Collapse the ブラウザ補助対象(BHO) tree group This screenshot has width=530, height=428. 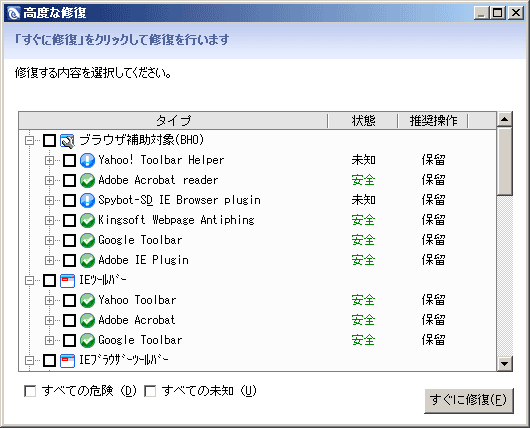[x=30, y=140]
